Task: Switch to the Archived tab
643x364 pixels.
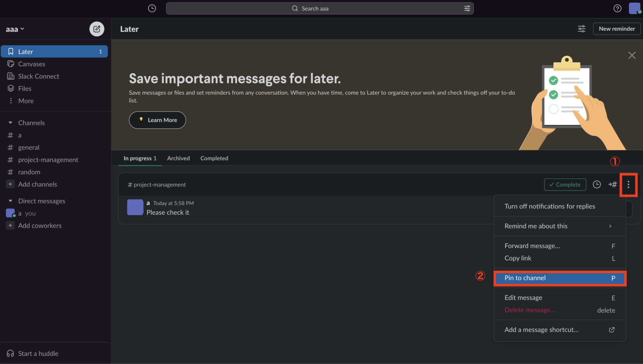Action: pyautogui.click(x=178, y=158)
